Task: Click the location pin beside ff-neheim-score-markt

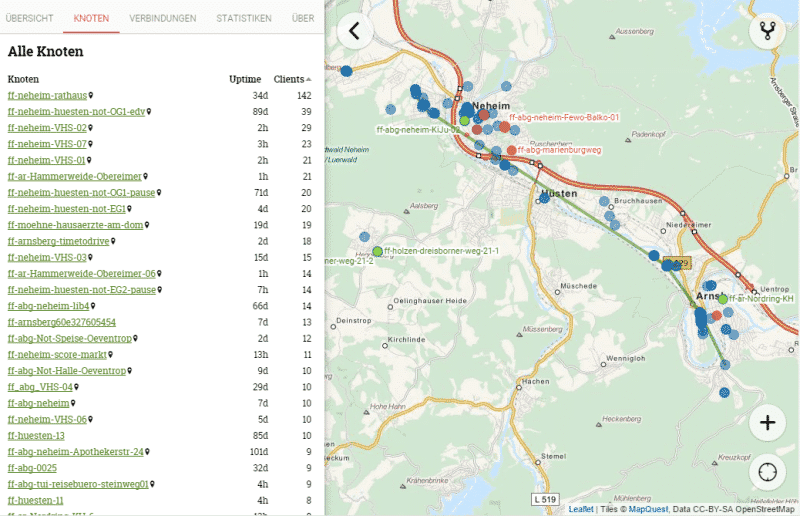Action: tap(111, 354)
